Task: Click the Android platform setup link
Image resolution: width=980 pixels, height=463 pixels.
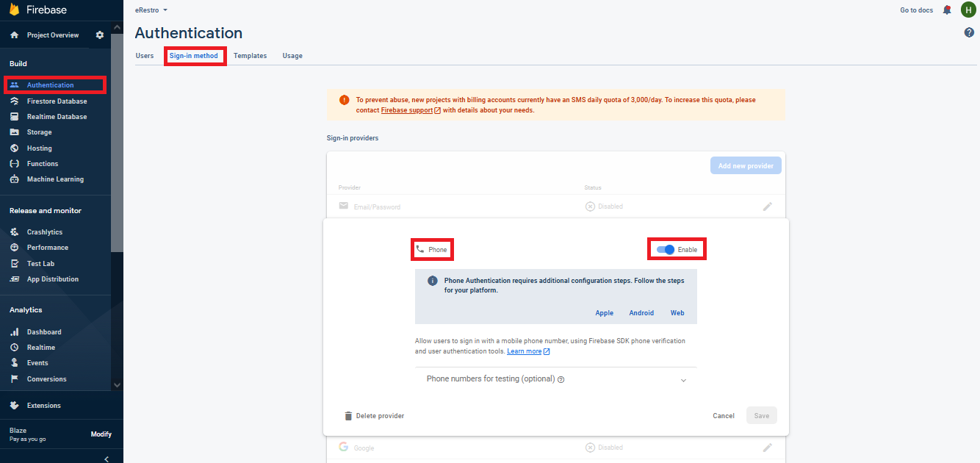Action: 641,313
